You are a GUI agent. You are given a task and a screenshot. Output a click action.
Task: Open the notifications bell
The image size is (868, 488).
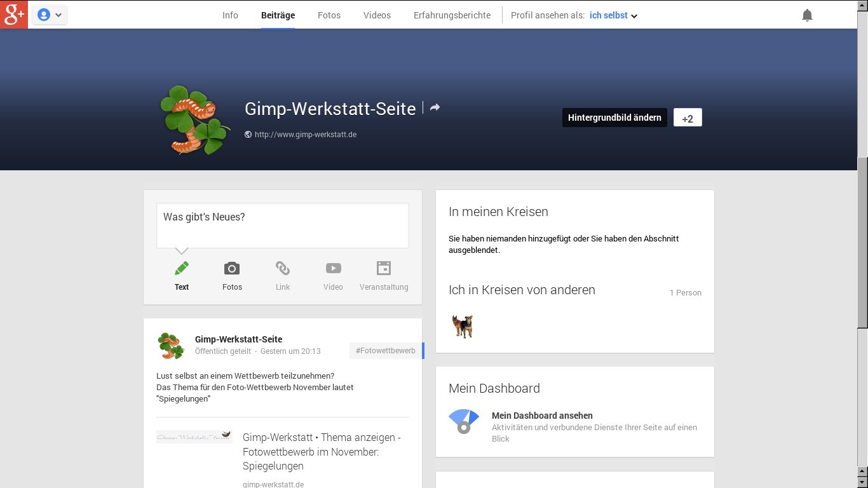tap(807, 15)
